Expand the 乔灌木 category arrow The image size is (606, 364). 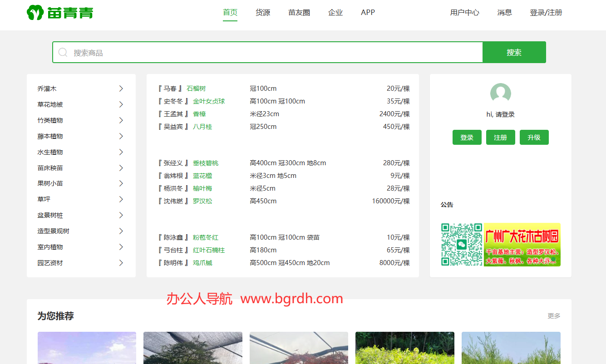(121, 89)
